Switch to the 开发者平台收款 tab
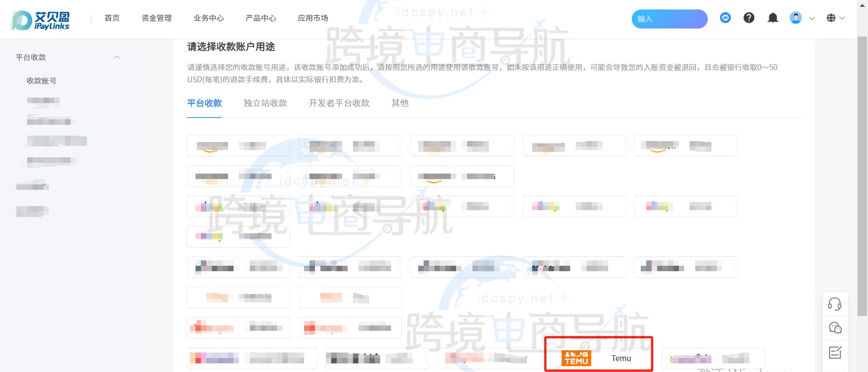The width and height of the screenshot is (868, 372). click(x=339, y=103)
